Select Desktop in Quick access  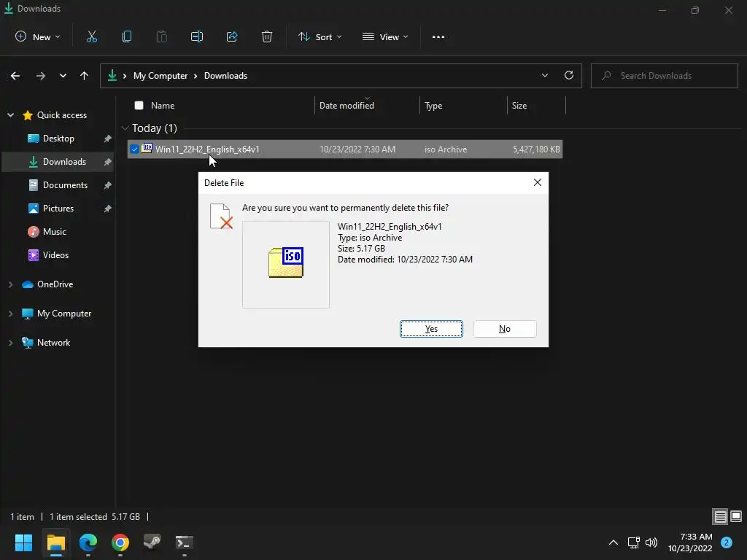tap(58, 139)
